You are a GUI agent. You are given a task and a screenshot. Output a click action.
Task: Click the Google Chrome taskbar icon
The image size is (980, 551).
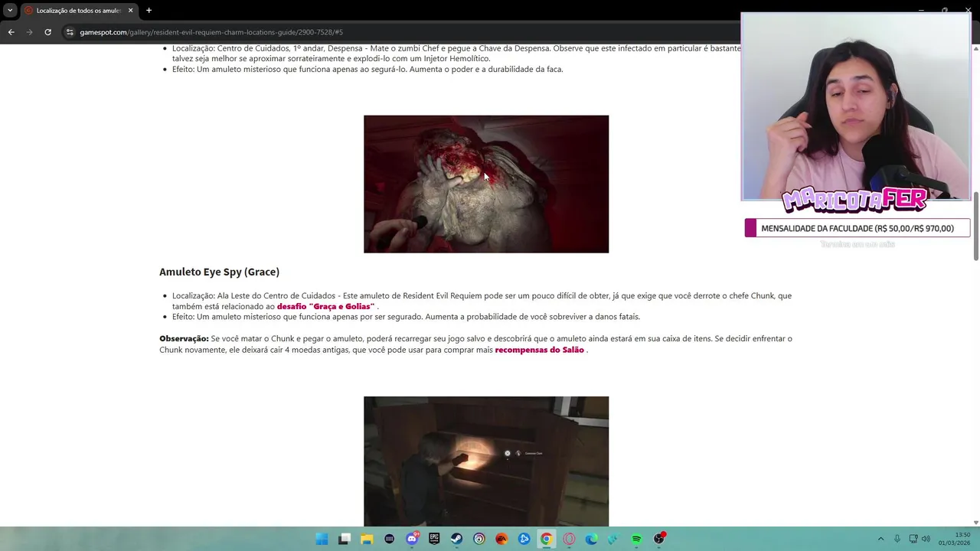(x=546, y=539)
